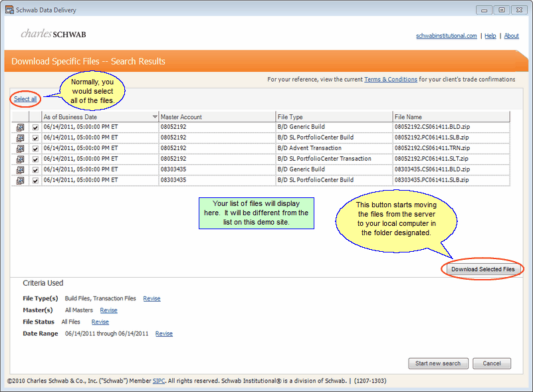Click the file icon on the 08052192.PC061411.SLB.zip row
Viewport: 533px width, 392px height.
click(20, 138)
